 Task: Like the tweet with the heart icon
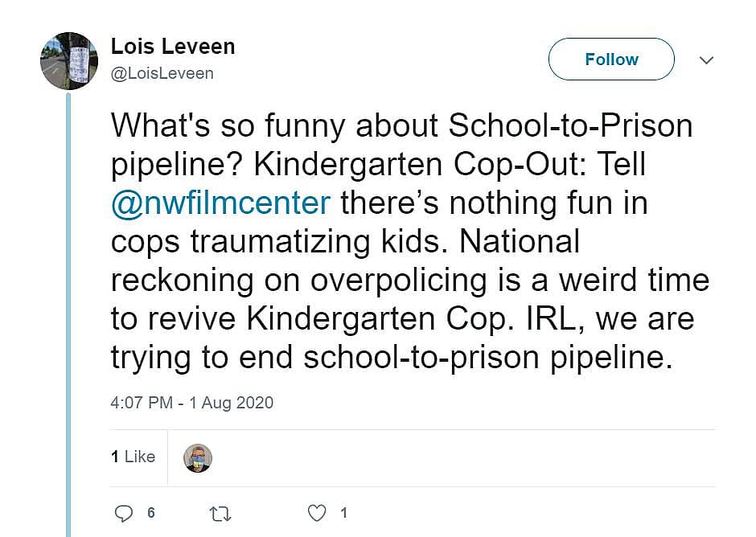coord(318,513)
